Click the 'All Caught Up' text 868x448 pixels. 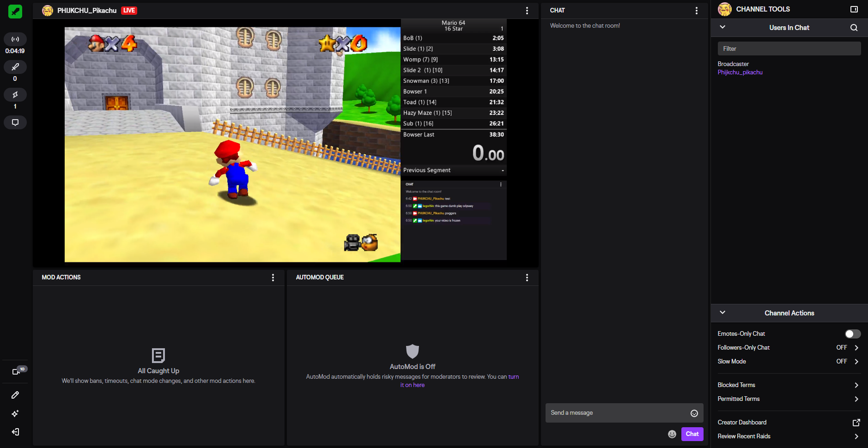point(158,371)
